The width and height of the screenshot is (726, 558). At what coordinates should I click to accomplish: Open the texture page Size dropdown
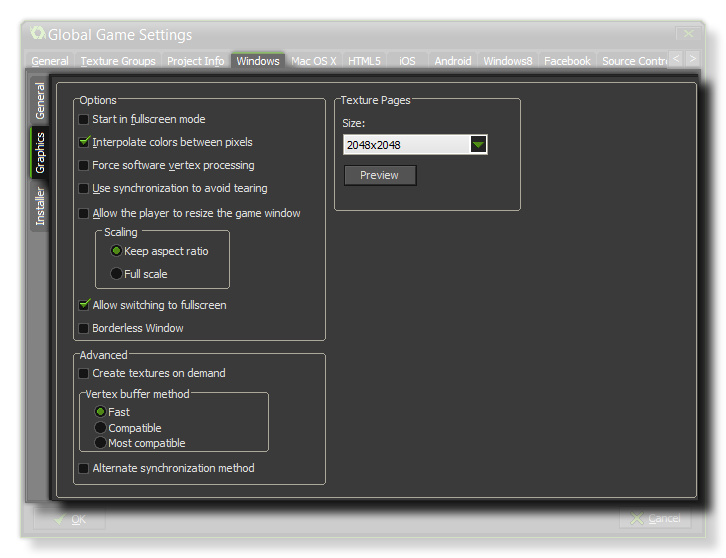(x=478, y=145)
